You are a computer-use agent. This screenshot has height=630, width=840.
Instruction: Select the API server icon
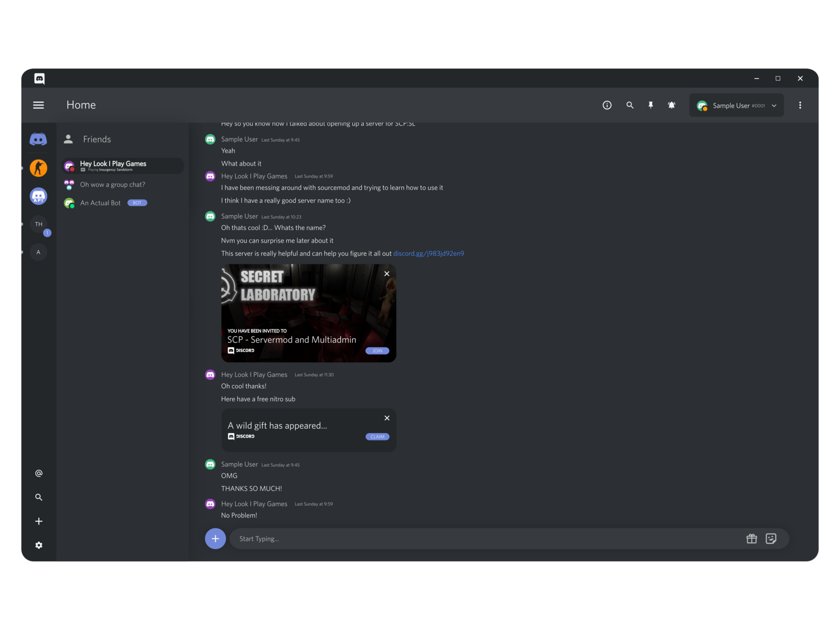(38, 196)
